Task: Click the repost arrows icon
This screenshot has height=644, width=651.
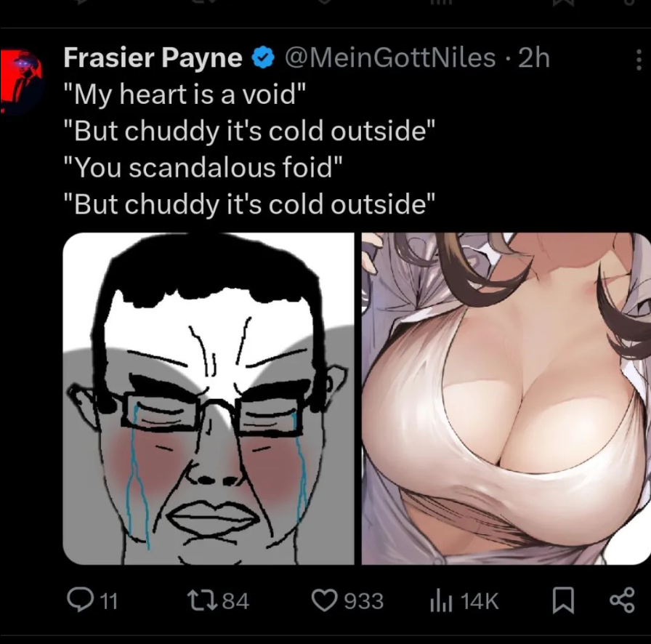Action: [x=202, y=601]
